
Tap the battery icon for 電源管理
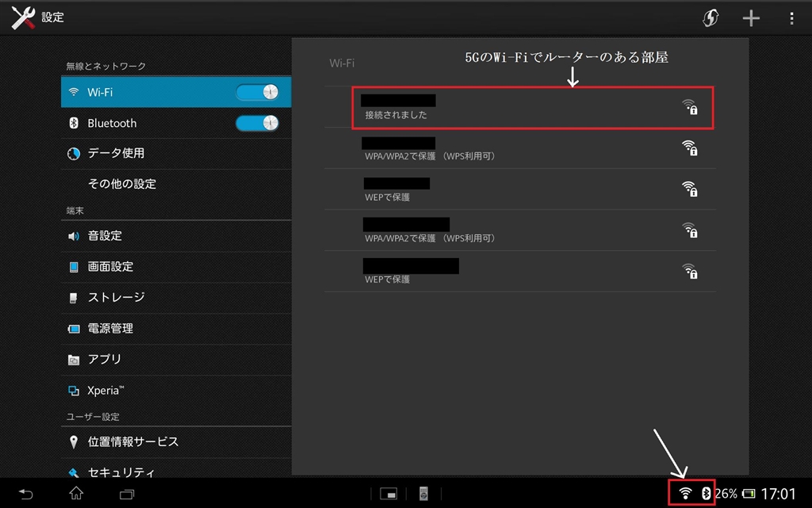click(x=74, y=329)
